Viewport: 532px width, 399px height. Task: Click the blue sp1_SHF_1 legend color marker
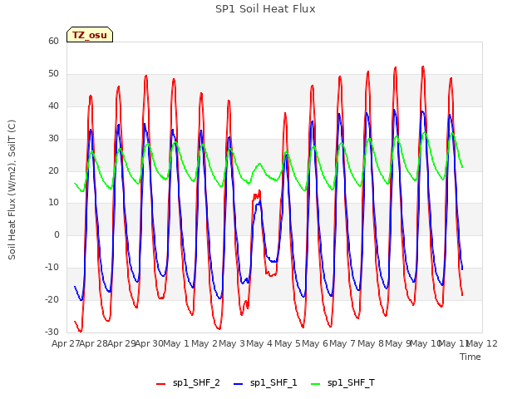[239, 384]
